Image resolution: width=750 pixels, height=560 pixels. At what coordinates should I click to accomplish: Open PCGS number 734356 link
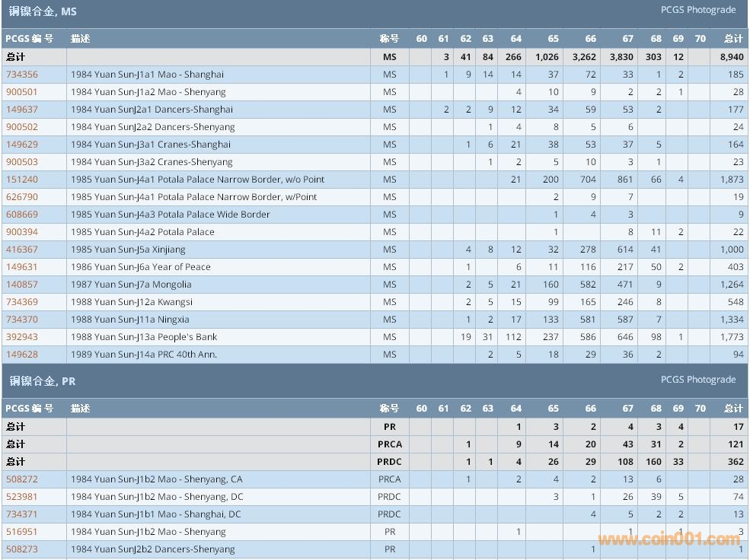click(22, 75)
